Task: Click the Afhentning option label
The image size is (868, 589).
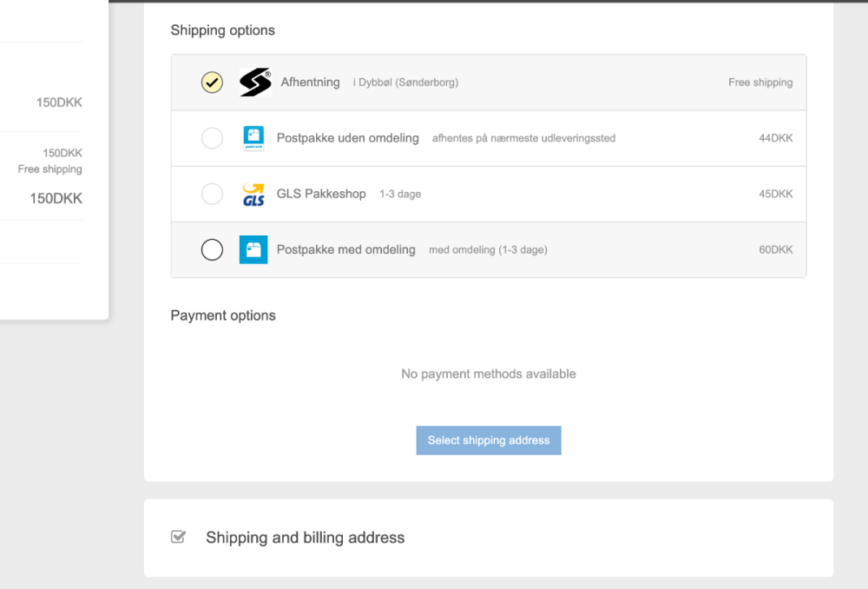Action: [310, 83]
